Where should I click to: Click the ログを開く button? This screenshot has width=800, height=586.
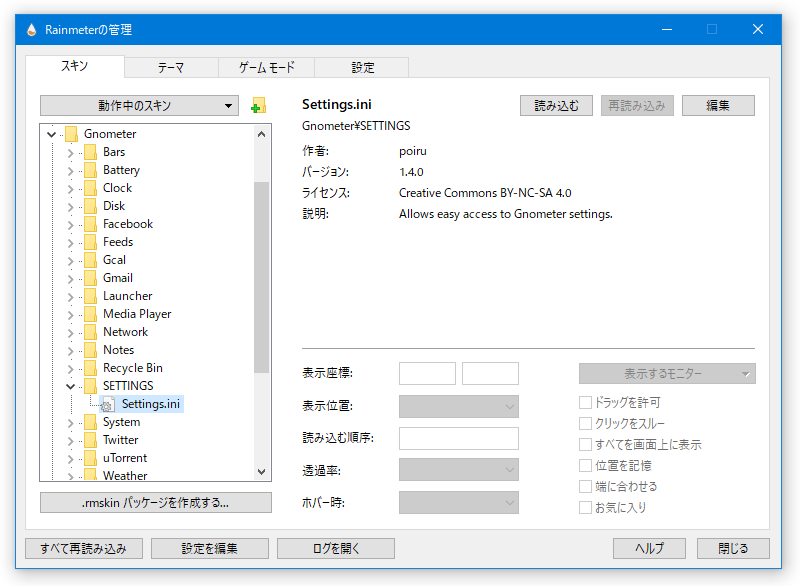coord(336,549)
